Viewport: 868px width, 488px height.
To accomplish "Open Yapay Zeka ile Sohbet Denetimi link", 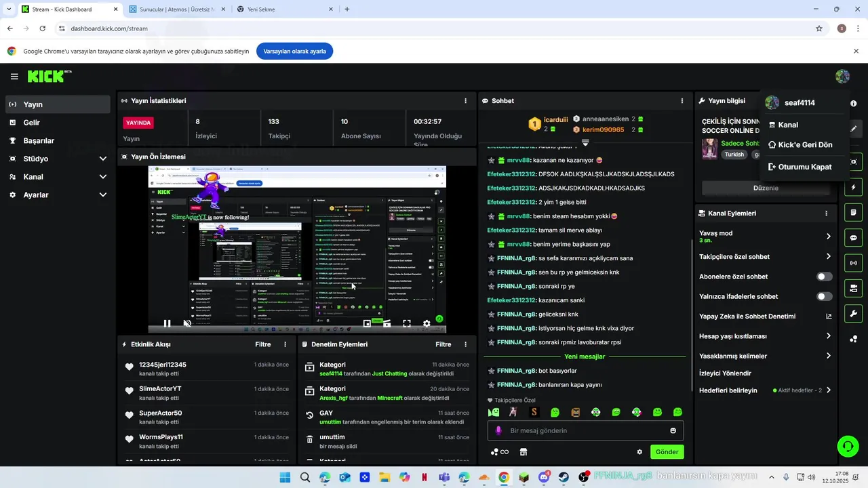I will (765, 317).
